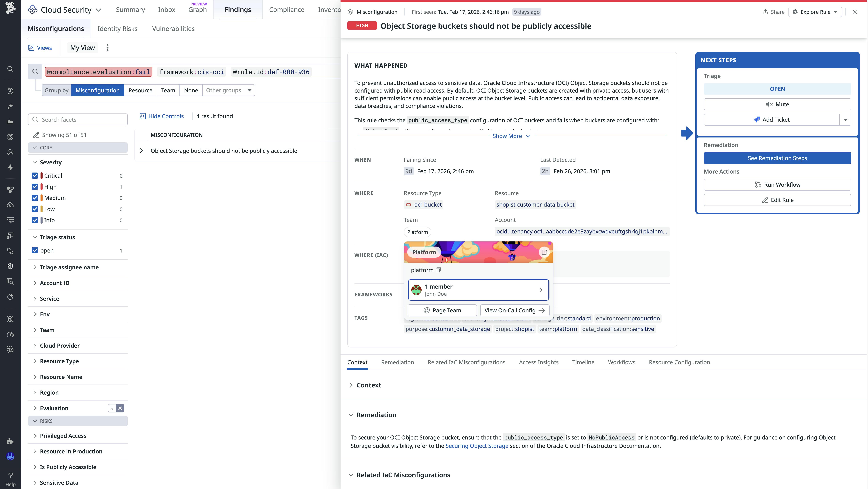868x489 pixels.
Task: Open the Search sidebar icon
Action: 10,69
